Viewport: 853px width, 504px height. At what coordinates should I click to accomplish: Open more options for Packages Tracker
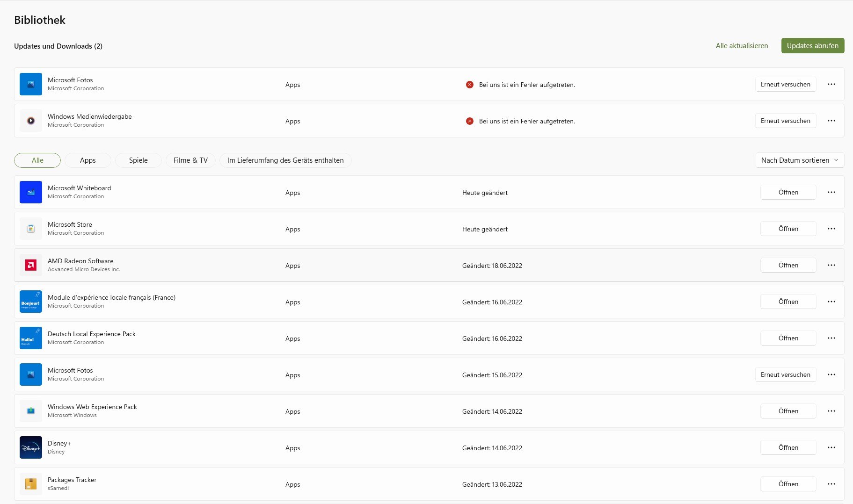click(x=831, y=484)
